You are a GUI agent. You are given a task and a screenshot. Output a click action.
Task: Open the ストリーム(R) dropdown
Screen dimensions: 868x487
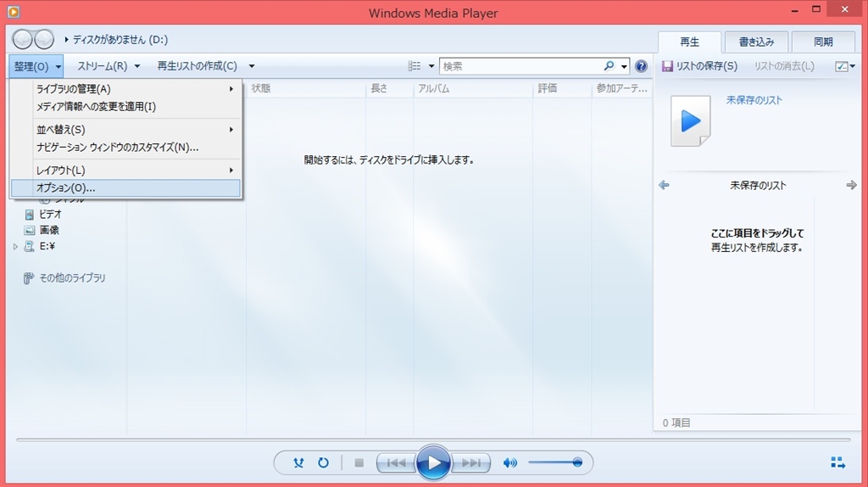(x=108, y=66)
